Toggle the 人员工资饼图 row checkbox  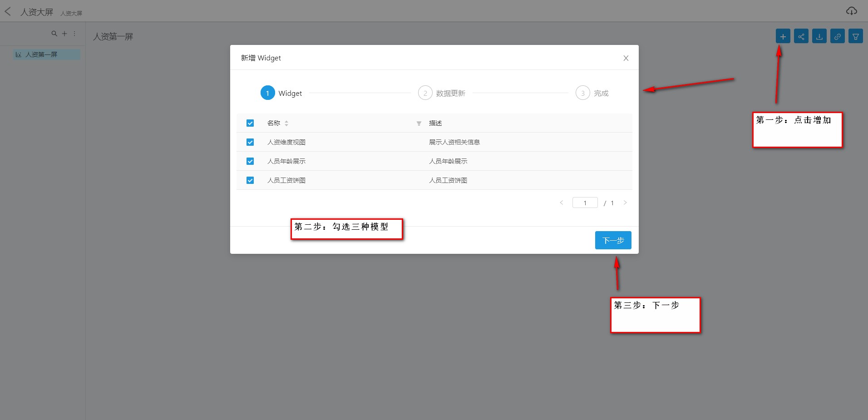pyautogui.click(x=250, y=180)
